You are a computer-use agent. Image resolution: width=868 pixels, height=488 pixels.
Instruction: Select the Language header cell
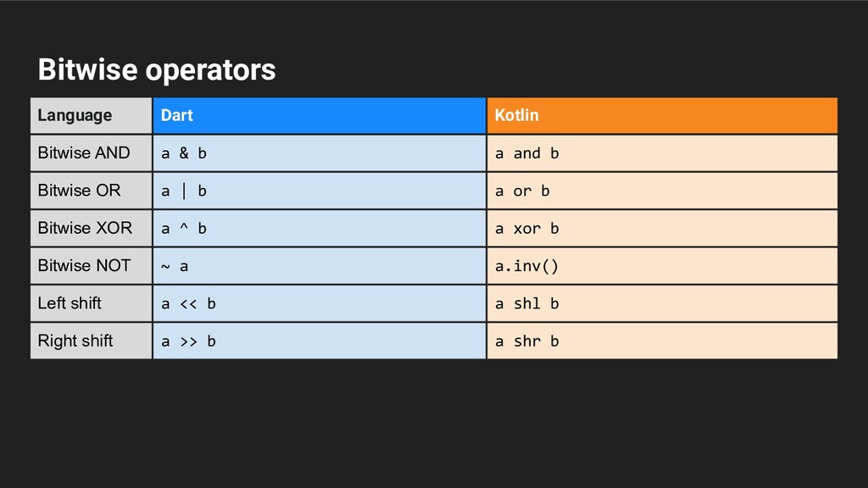[75, 115]
